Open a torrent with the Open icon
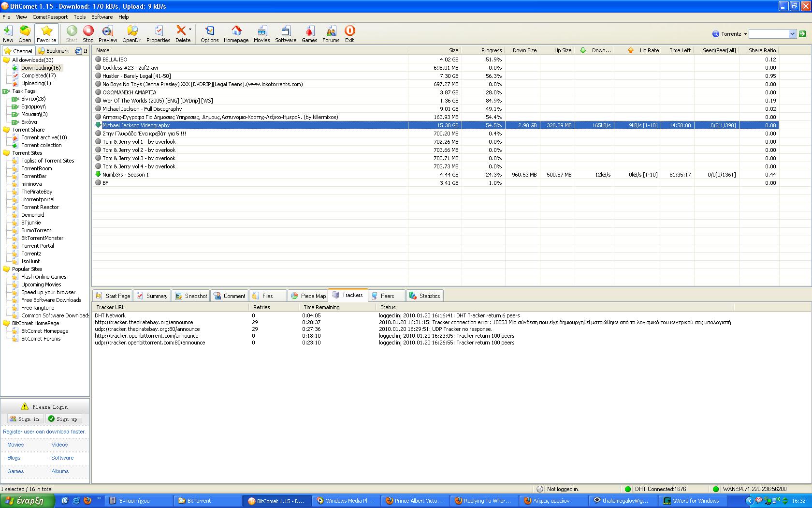 (x=25, y=34)
